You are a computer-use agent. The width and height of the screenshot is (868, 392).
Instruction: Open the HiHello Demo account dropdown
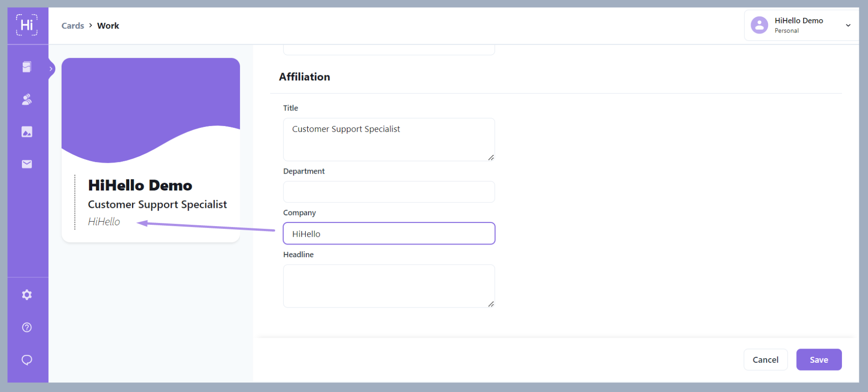(x=802, y=26)
